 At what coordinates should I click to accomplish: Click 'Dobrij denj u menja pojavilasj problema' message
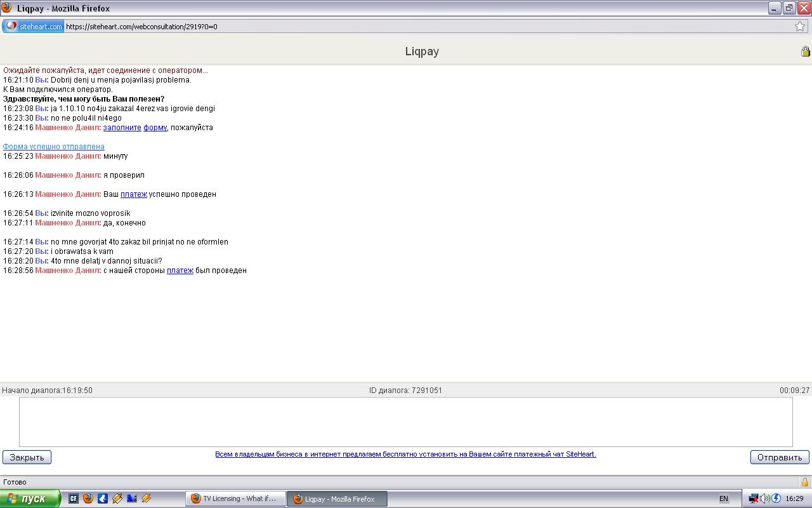(121, 80)
